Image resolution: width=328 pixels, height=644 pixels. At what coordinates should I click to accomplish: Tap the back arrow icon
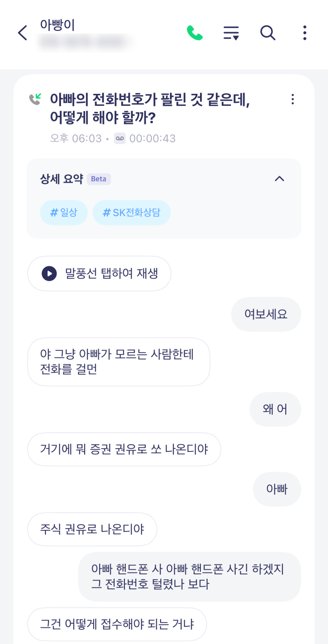[x=23, y=33]
